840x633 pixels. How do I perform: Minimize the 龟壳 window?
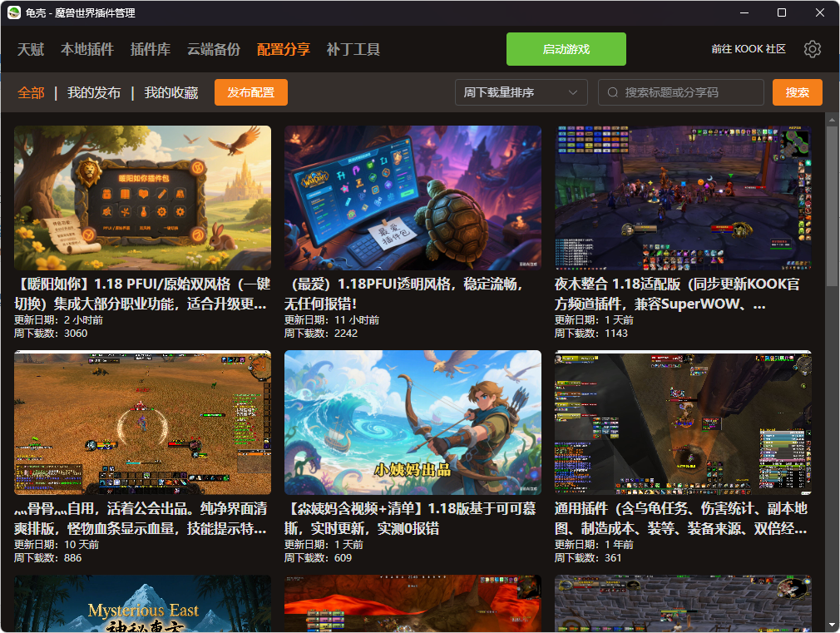pyautogui.click(x=744, y=12)
